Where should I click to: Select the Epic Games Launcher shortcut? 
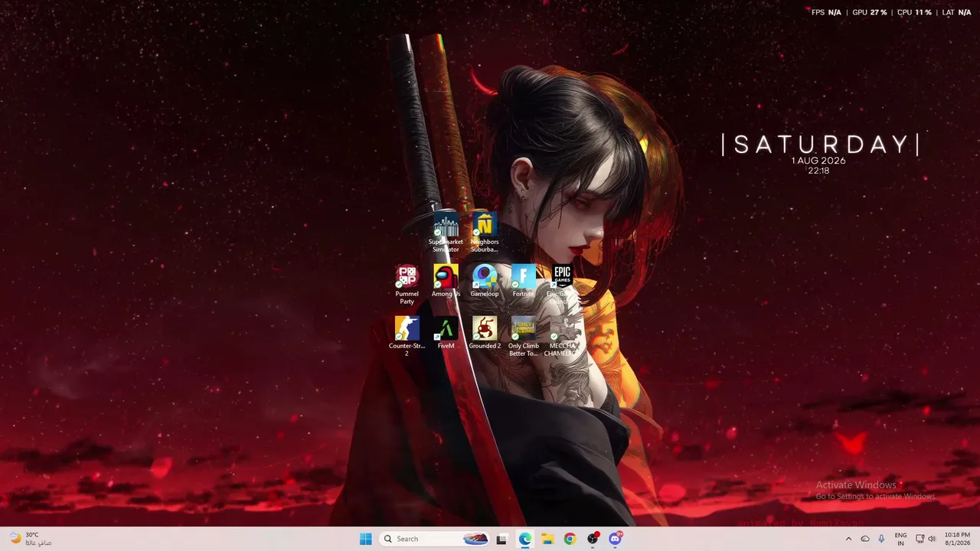click(x=562, y=285)
